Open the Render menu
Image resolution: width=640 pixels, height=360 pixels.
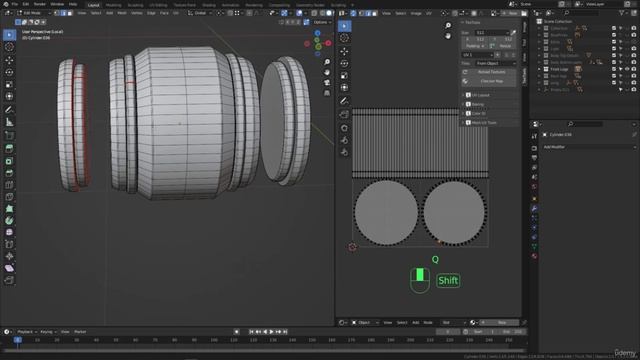40,4
